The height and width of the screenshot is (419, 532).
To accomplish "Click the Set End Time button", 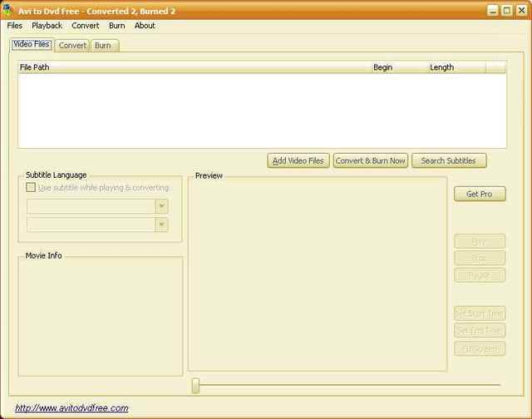I will (x=480, y=330).
